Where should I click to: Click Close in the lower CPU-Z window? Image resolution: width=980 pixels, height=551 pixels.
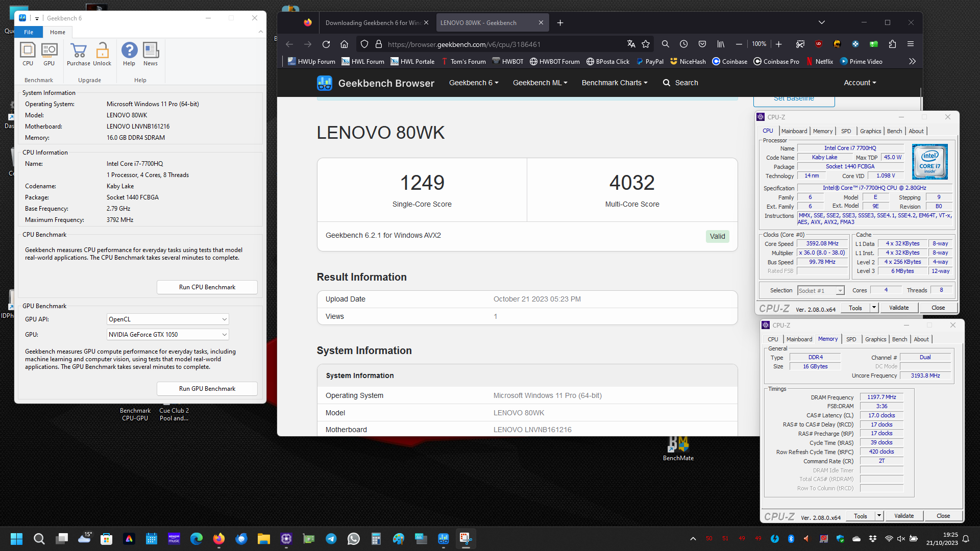[943, 516]
